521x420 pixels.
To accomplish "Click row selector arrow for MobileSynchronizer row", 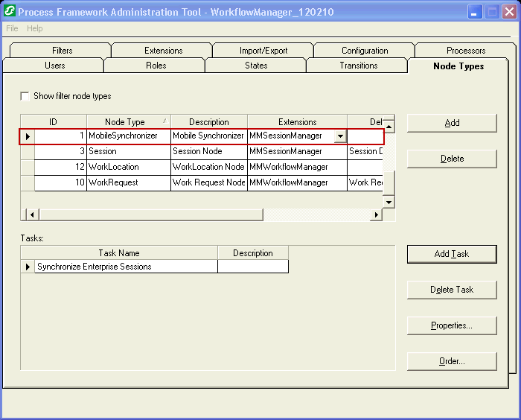I will [28, 136].
